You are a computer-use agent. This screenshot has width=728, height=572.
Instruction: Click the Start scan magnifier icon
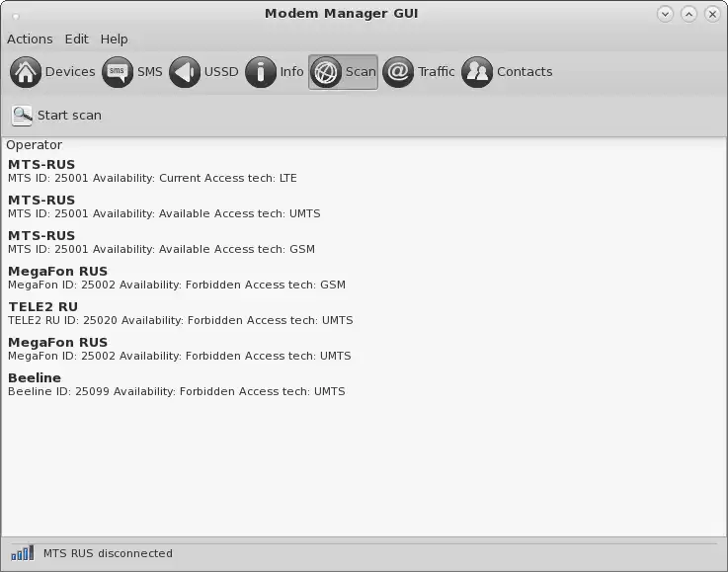click(22, 116)
